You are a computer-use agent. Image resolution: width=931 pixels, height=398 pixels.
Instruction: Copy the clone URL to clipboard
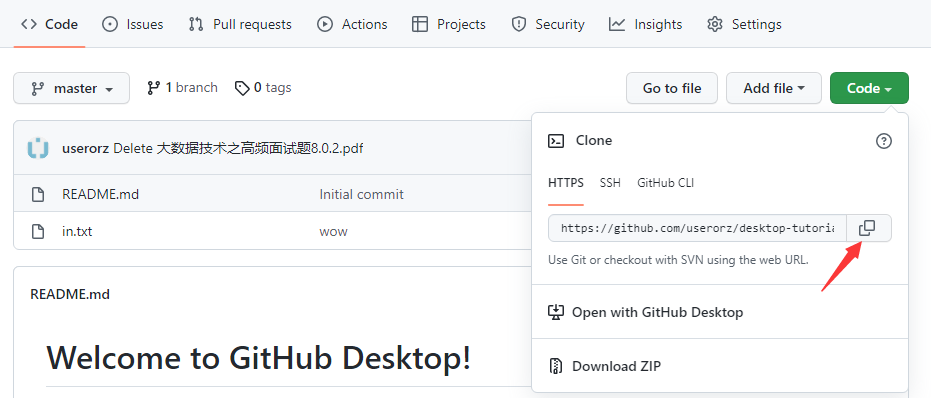click(867, 228)
